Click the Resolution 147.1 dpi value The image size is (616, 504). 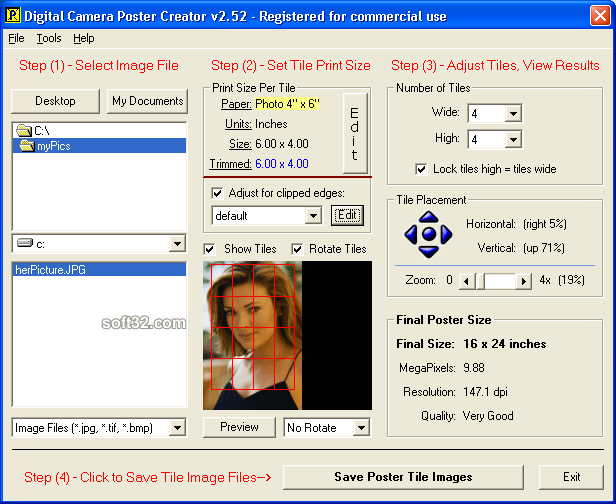[x=485, y=392]
